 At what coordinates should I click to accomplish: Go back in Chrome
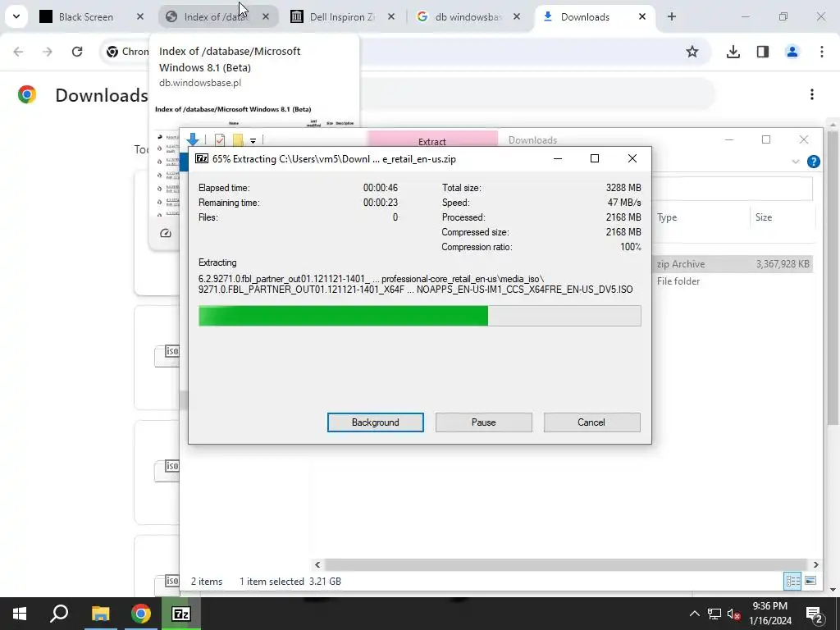point(18,52)
